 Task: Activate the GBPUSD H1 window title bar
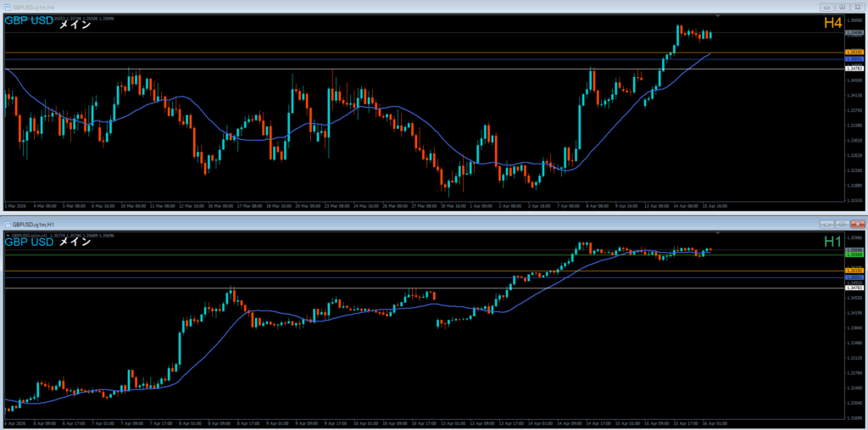pos(339,224)
